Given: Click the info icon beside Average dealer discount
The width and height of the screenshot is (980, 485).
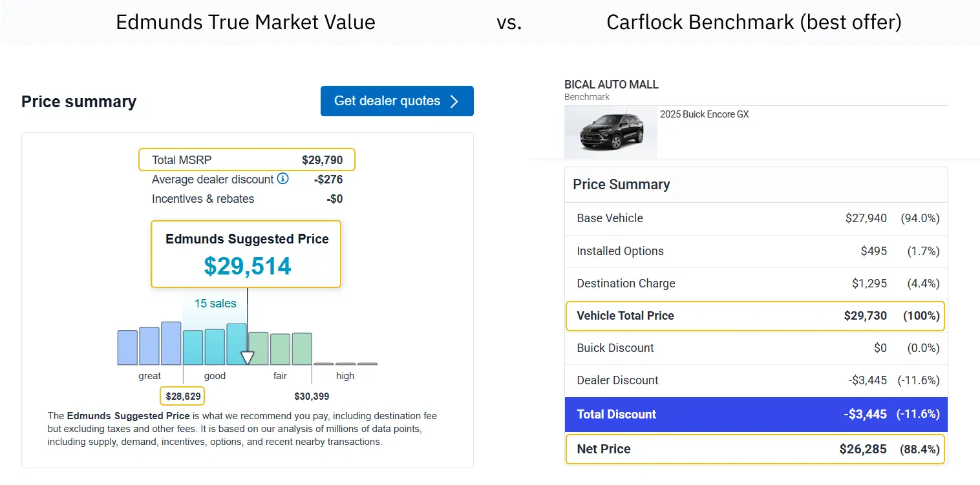Looking at the screenshot, I should click(x=282, y=179).
